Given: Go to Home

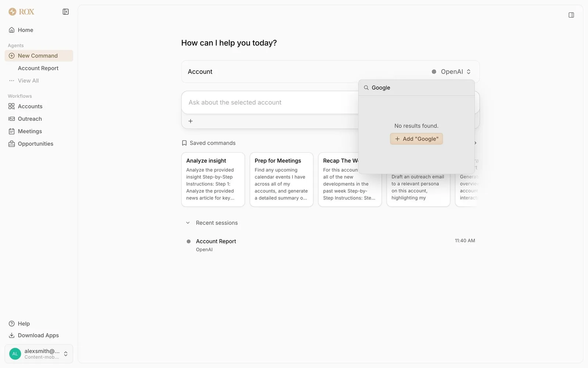Looking at the screenshot, I should [x=39, y=30].
